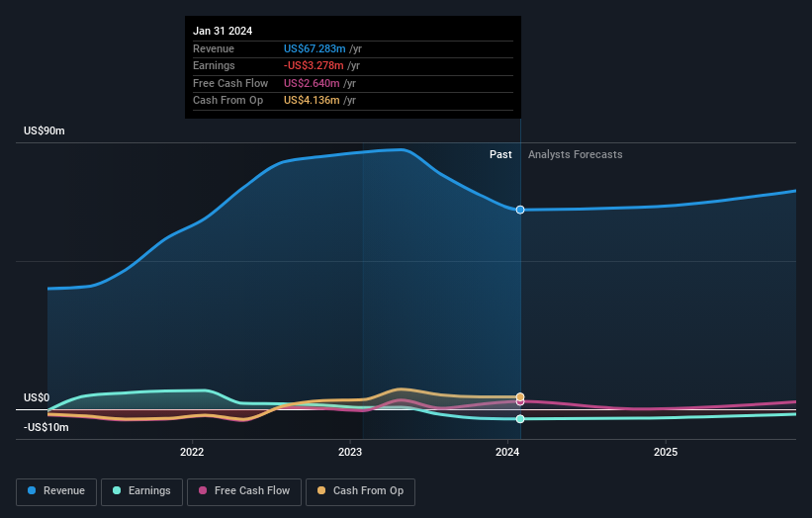Toggle the Revenue legend series

[56, 491]
